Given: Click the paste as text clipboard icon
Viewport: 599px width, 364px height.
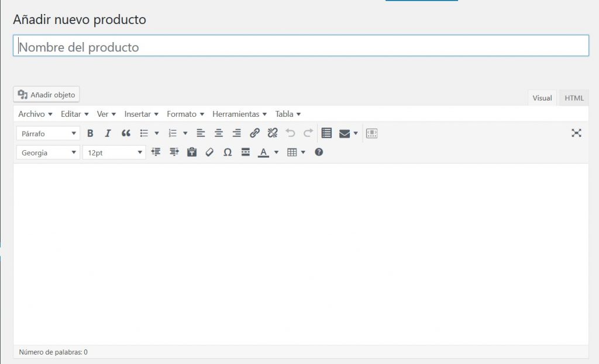Looking at the screenshot, I should pos(191,152).
